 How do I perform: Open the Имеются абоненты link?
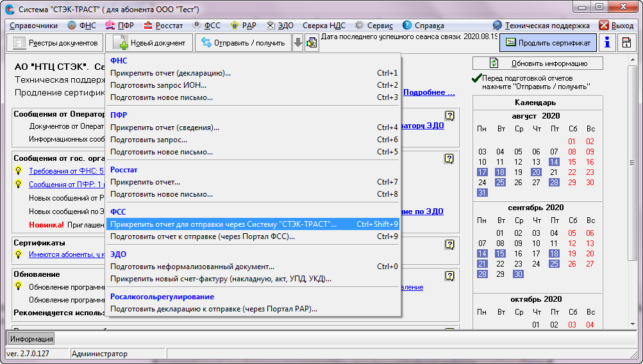click(x=67, y=254)
